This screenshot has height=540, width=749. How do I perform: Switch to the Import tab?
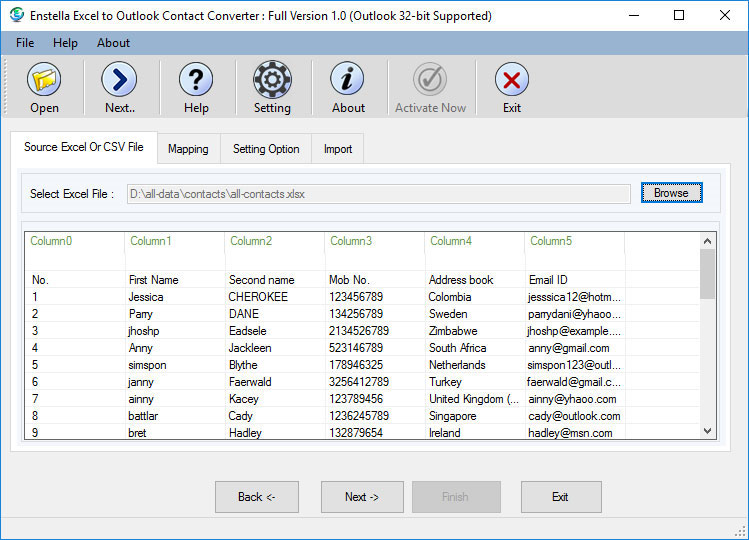point(338,149)
